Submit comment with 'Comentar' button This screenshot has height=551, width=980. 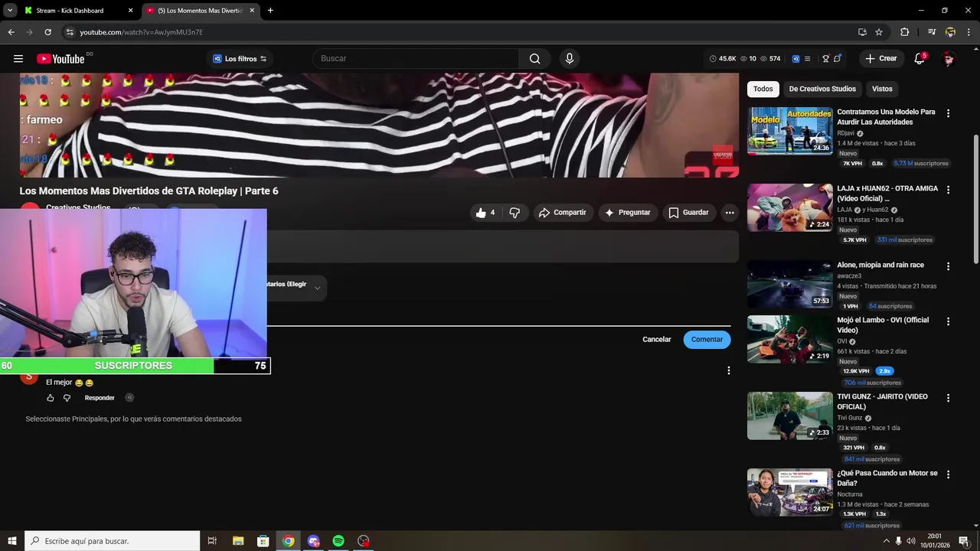click(707, 340)
